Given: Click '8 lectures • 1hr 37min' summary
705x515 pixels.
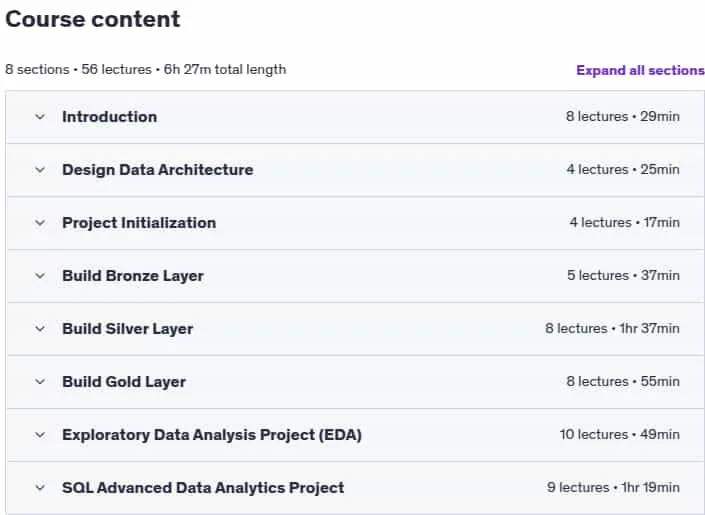Looking at the screenshot, I should [612, 329].
